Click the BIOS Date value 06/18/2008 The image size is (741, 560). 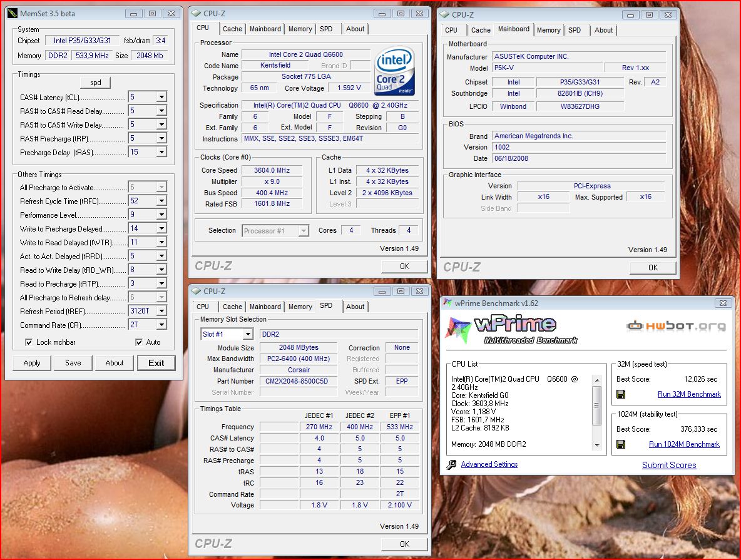tap(579, 159)
